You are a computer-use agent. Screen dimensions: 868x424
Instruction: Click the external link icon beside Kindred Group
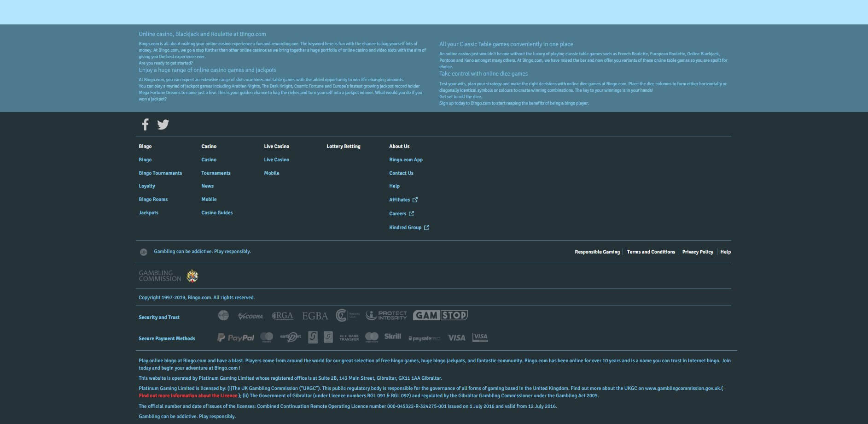click(x=426, y=227)
